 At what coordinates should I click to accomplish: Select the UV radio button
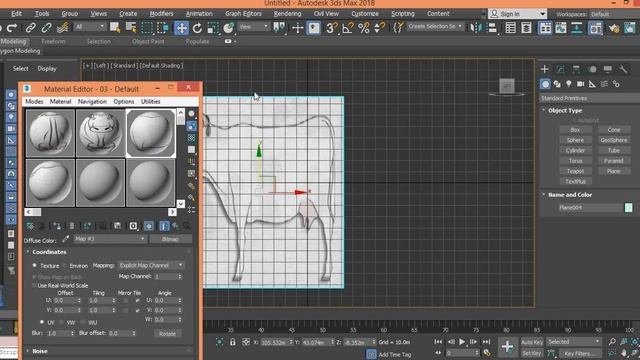(x=42, y=322)
